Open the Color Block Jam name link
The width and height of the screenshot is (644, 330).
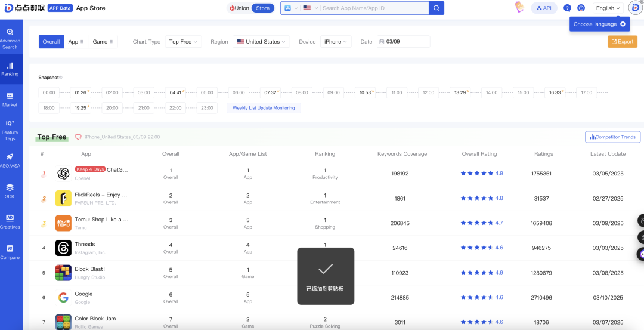point(95,319)
